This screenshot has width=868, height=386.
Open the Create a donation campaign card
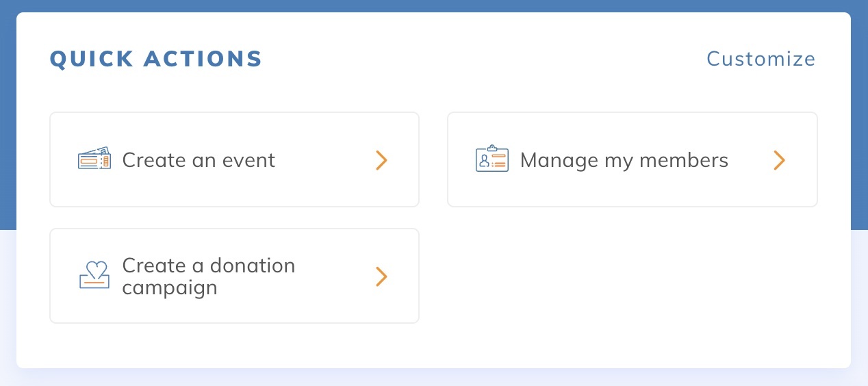(x=234, y=276)
